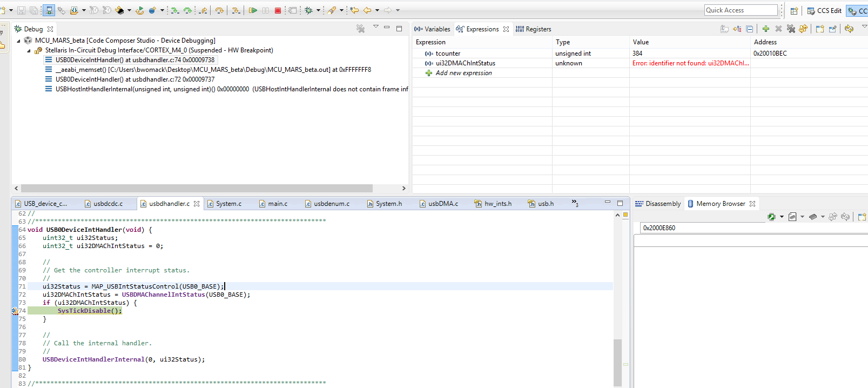Click the Step Return icon
Screen dimensions: 868x388
click(x=203, y=10)
